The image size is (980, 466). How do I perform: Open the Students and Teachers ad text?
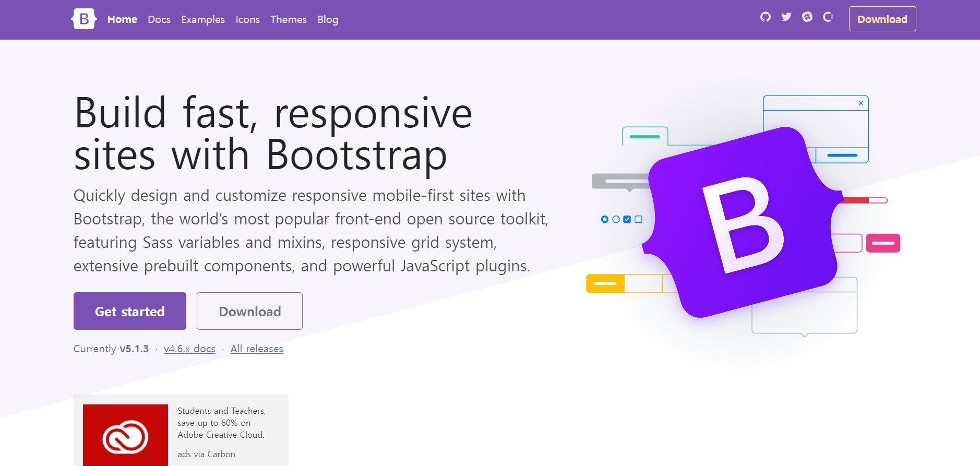(x=222, y=423)
